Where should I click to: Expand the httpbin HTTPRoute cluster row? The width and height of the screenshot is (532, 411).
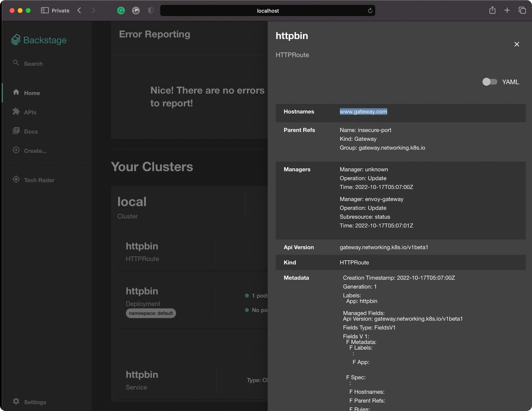click(x=169, y=252)
